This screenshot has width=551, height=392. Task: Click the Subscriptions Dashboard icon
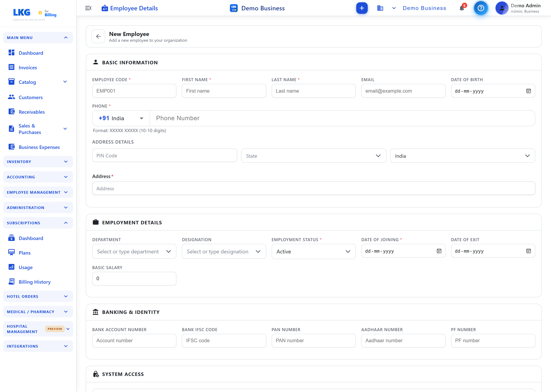click(11, 238)
